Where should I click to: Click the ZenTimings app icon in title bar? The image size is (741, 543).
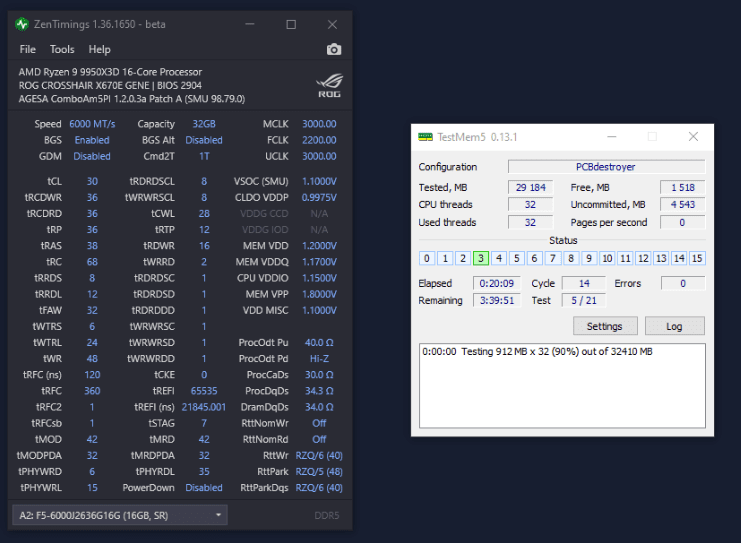pos(22,24)
